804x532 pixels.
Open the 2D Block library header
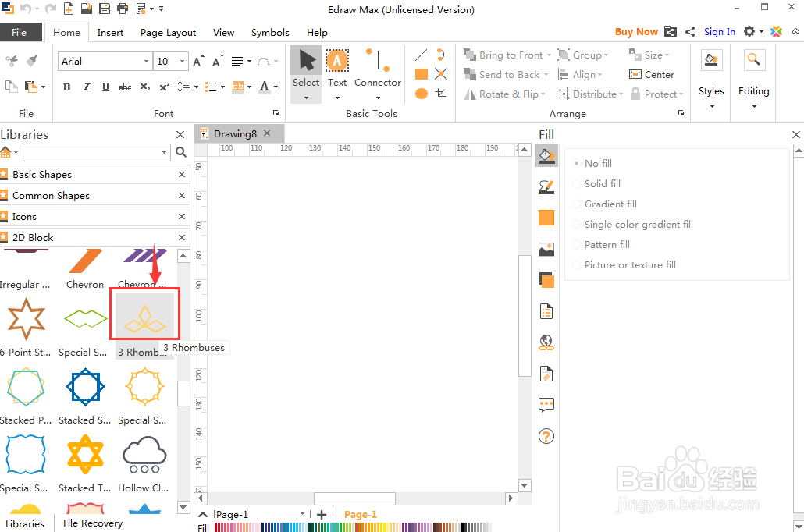95,238
